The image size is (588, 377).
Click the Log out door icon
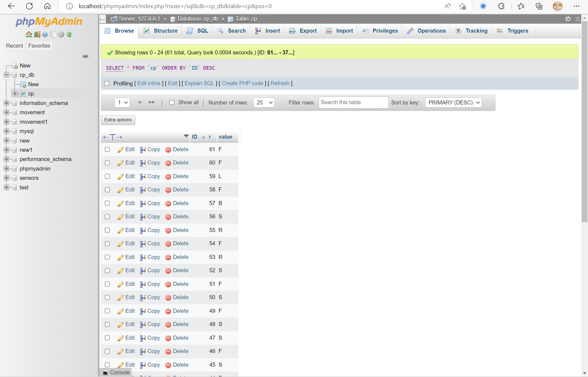tap(37, 34)
